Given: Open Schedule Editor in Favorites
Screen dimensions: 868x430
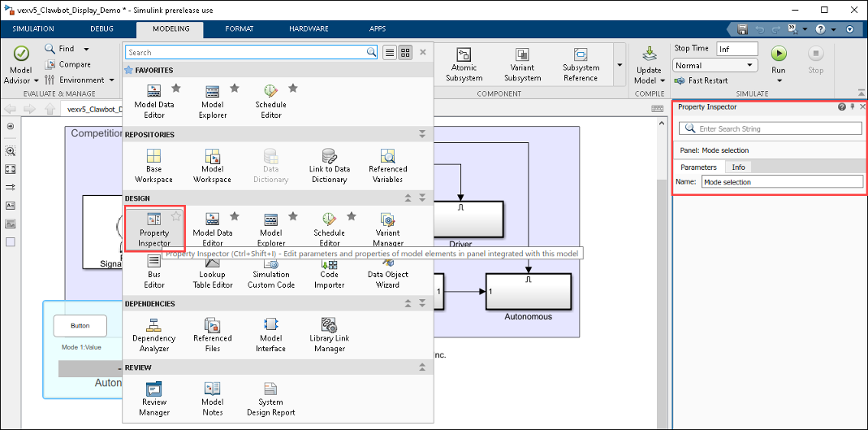Looking at the screenshot, I should pos(270,102).
